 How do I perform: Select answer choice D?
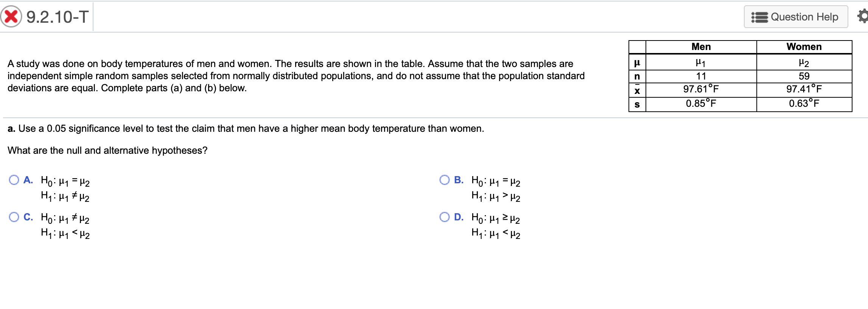click(445, 218)
